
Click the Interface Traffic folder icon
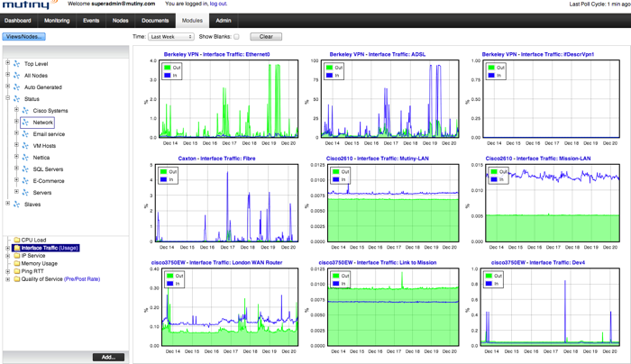tap(17, 248)
